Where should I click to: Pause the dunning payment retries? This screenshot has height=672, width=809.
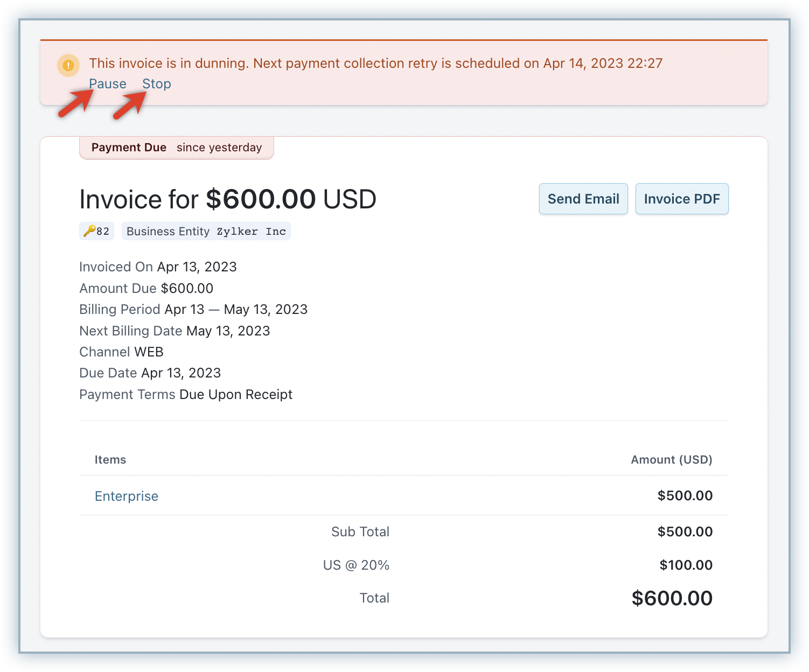click(x=108, y=84)
